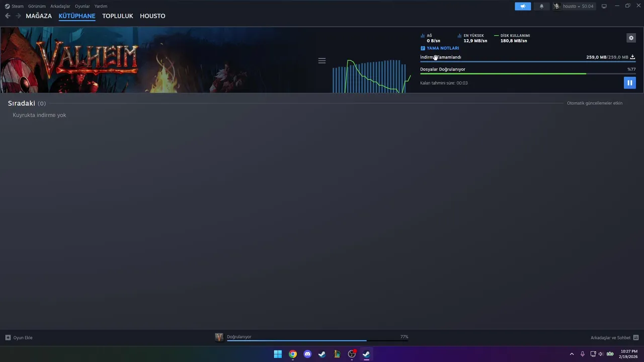Screen dimensions: 644x362
Task: Open the Steam menu
Action: click(18, 6)
